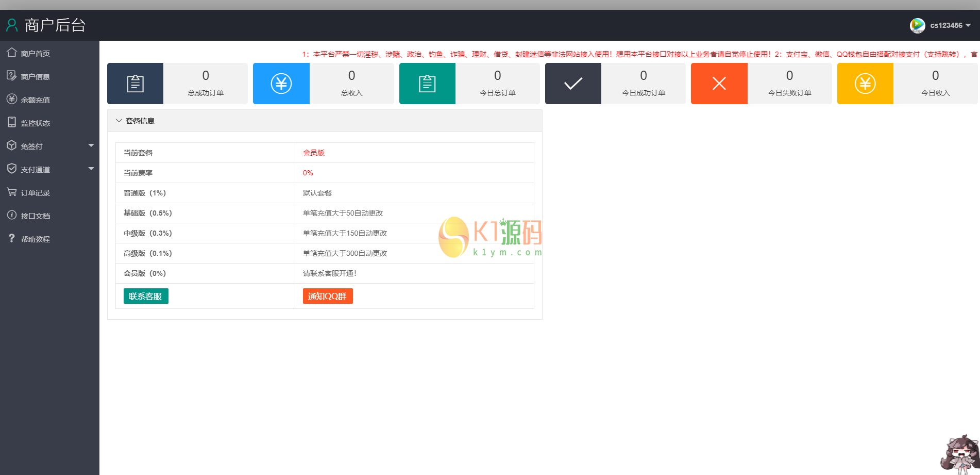Open the 监控状态 monitoring page
Screen dimensions: 980x475
pyautogui.click(x=12, y=122)
